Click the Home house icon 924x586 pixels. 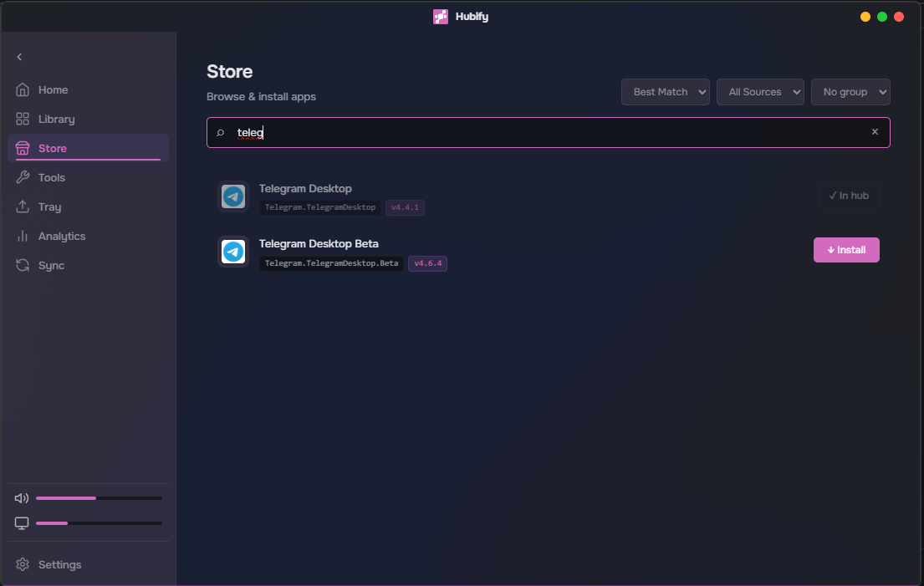23,89
